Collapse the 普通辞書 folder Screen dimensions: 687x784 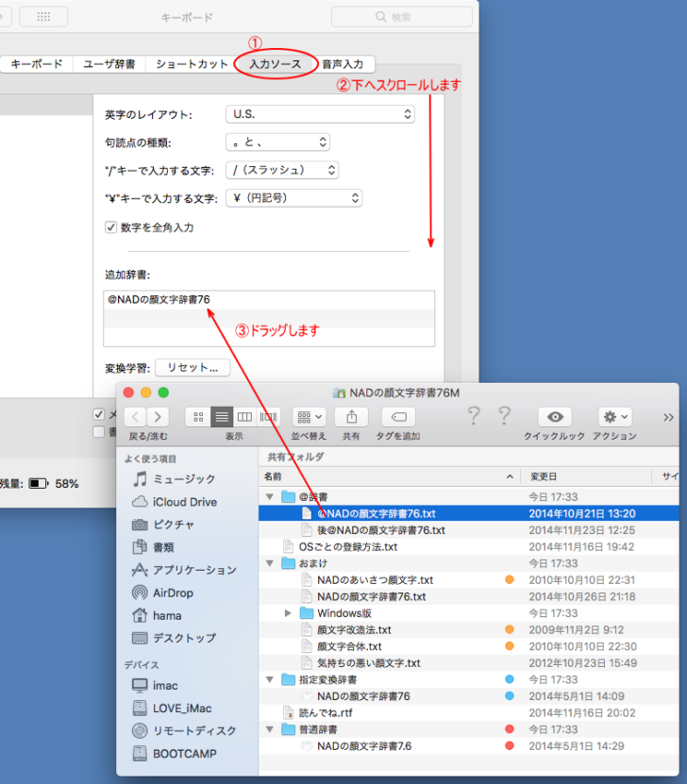click(270, 729)
